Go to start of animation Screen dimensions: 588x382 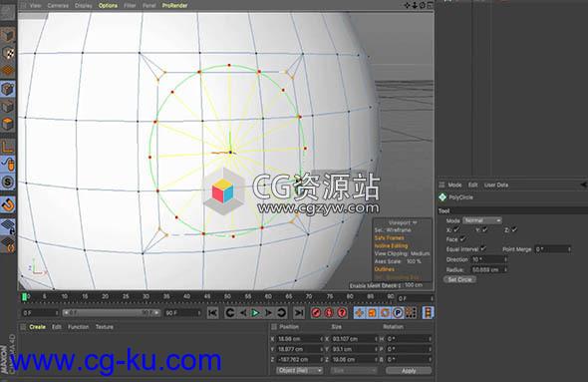point(212,312)
